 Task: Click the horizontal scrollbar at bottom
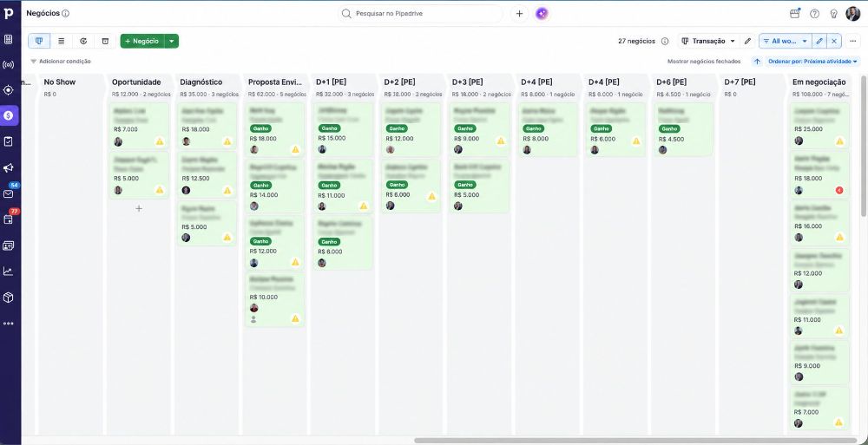tap(635, 441)
